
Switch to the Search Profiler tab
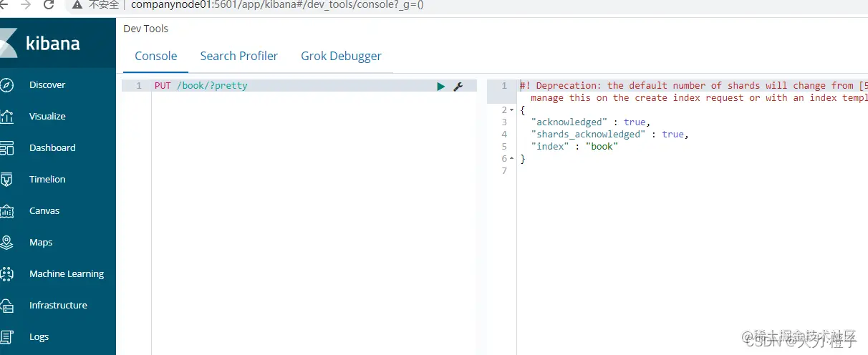coord(239,56)
